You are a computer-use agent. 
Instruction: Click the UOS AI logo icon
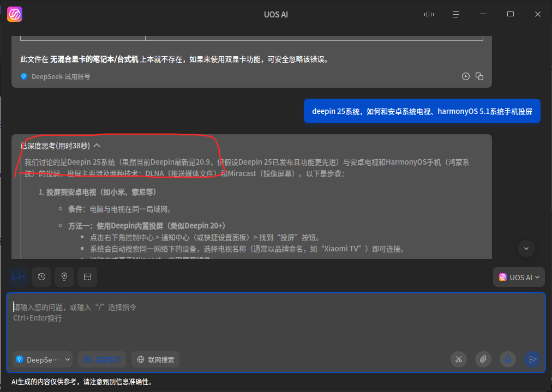pyautogui.click(x=15, y=14)
